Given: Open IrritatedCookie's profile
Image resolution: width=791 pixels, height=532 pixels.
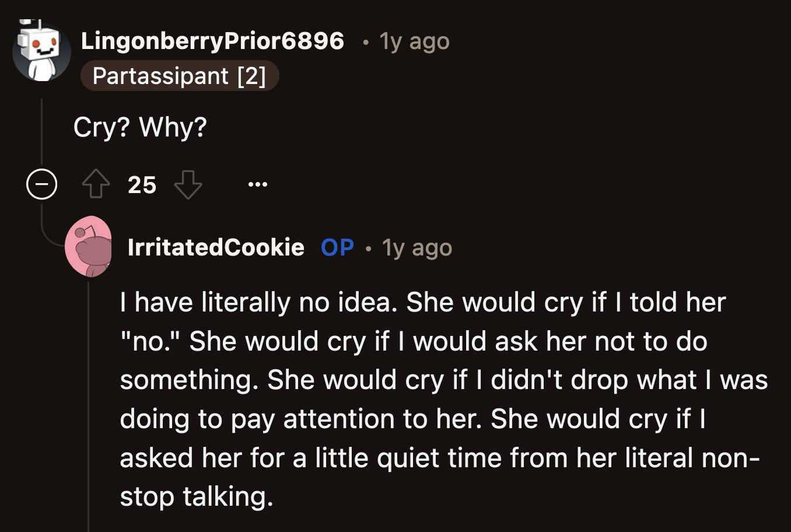Looking at the screenshot, I should click(216, 247).
